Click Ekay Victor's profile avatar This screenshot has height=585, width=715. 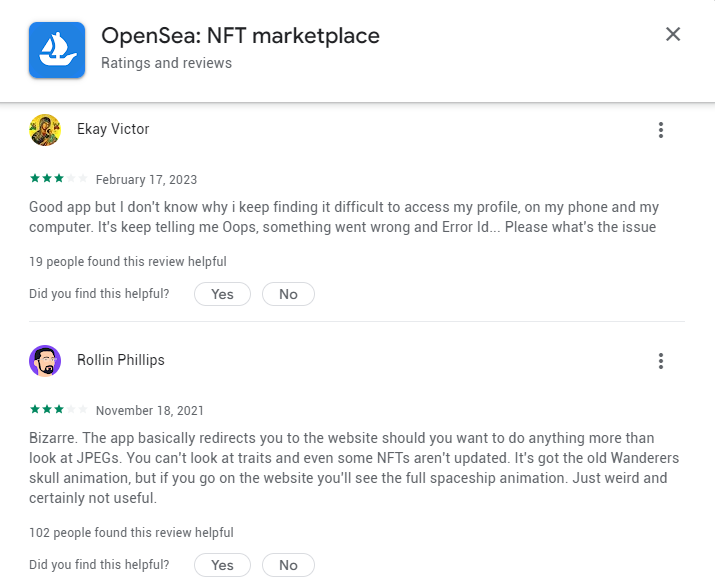pyautogui.click(x=45, y=130)
